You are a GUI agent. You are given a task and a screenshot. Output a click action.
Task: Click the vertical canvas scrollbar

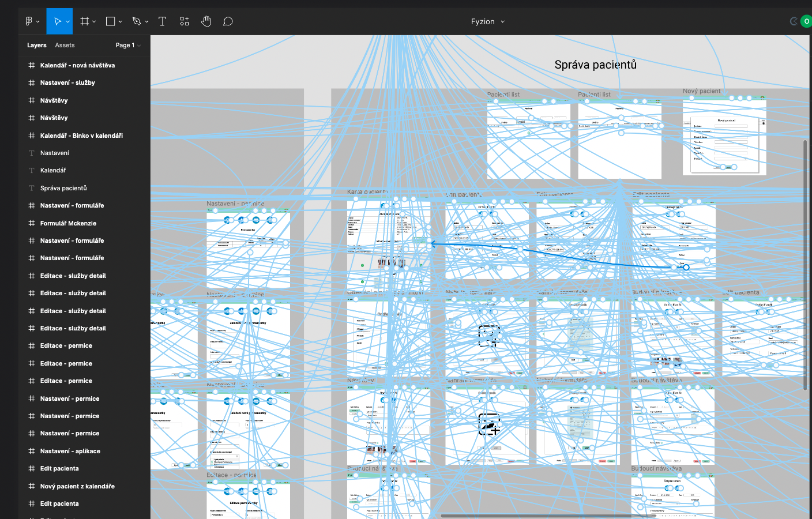(805, 265)
